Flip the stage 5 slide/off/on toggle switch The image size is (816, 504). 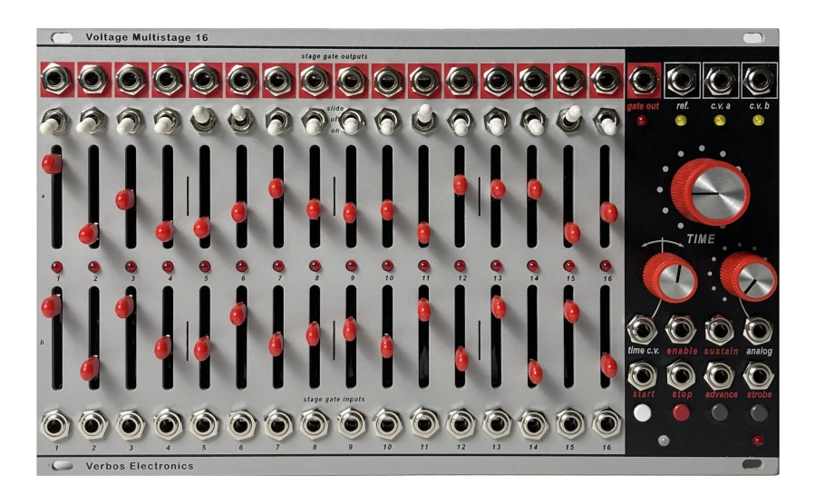(x=204, y=120)
